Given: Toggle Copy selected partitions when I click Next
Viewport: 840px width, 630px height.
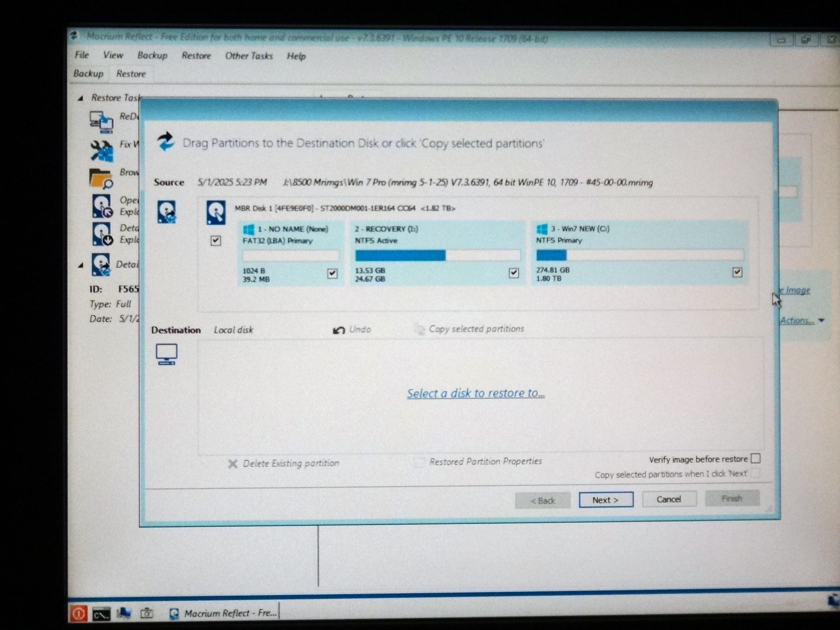Looking at the screenshot, I should [756, 473].
